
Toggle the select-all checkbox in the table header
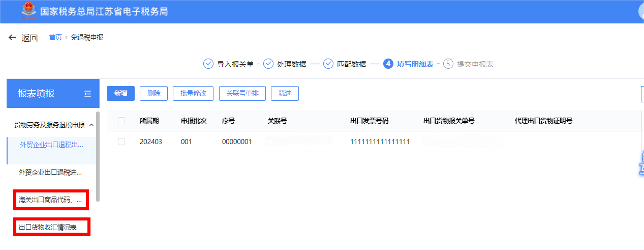(121, 121)
